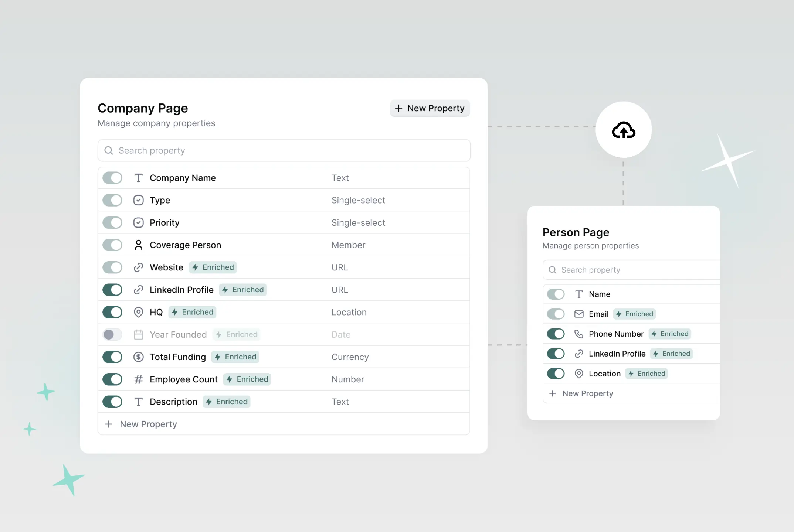Click the Manage person properties subtitle
The image size is (794, 532).
pyautogui.click(x=591, y=246)
